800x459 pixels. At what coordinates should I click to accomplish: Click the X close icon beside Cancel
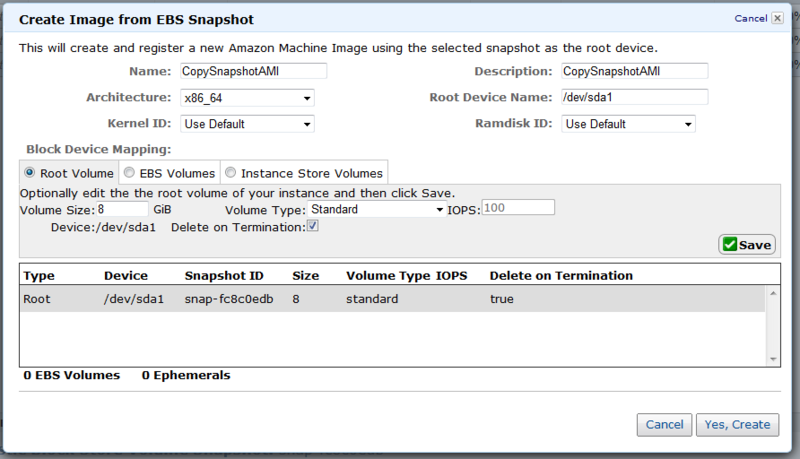777,18
